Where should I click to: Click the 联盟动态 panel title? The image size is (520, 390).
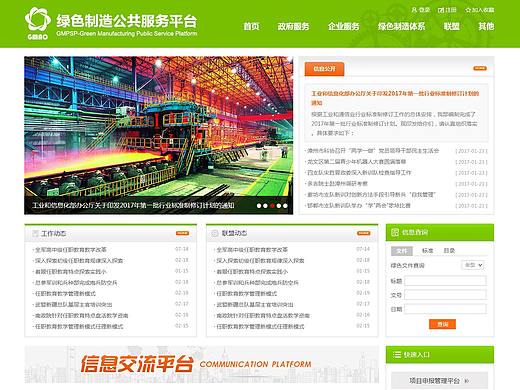pyautogui.click(x=234, y=233)
